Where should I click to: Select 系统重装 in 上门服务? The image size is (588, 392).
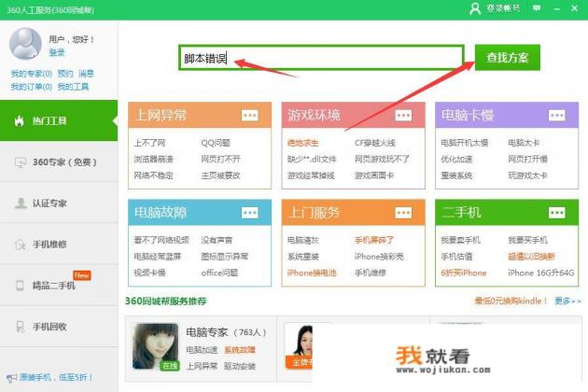point(303,257)
